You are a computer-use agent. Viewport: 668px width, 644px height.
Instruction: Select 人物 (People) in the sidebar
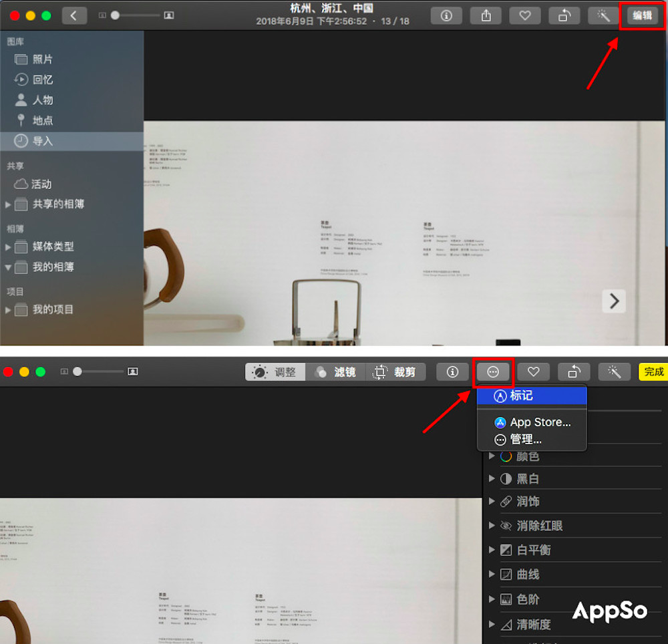[42, 100]
